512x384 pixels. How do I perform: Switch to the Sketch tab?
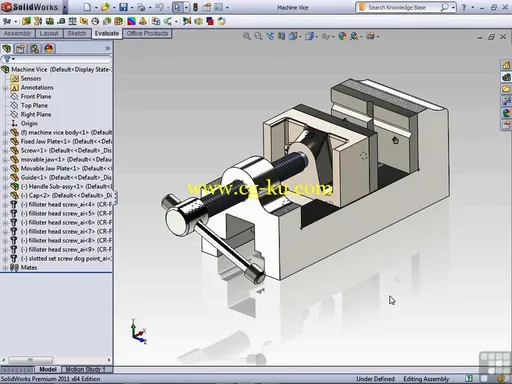tap(77, 33)
